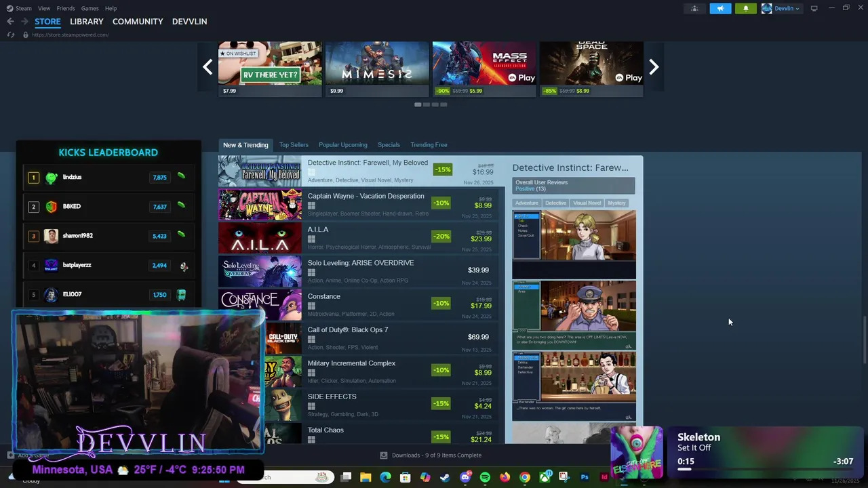Open Snipping Tool from the taskbar
This screenshot has width=868, height=488.
(564, 477)
